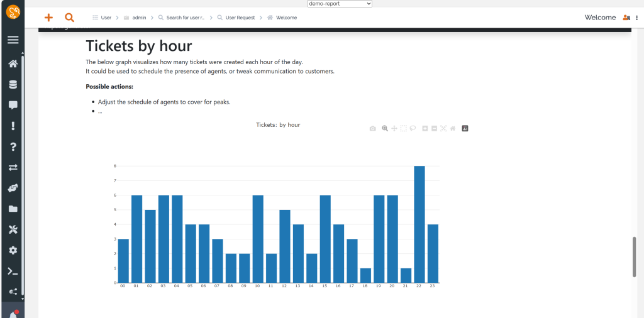
Task: Activate the Pan tool on the chart
Action: [x=394, y=129]
